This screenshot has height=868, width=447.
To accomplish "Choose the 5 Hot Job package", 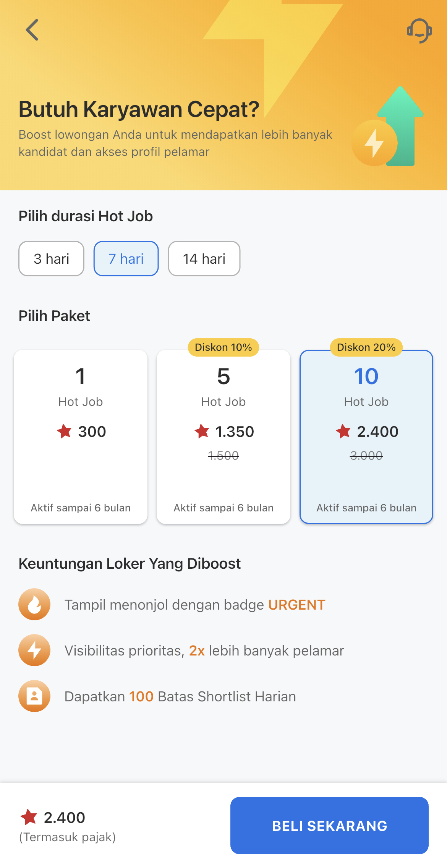I will click(223, 436).
